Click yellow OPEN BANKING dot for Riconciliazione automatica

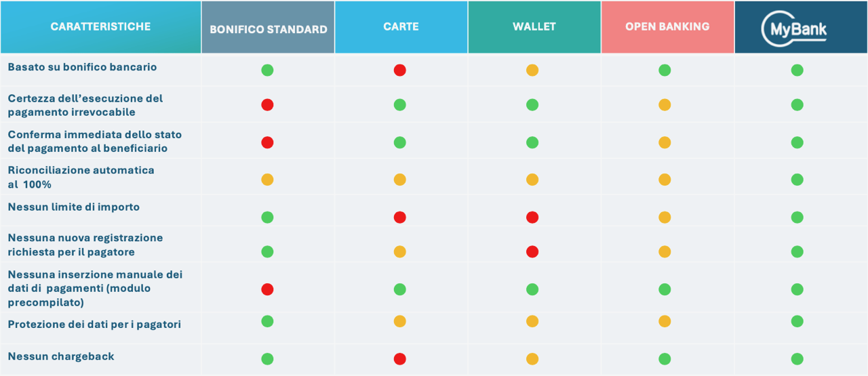(665, 180)
